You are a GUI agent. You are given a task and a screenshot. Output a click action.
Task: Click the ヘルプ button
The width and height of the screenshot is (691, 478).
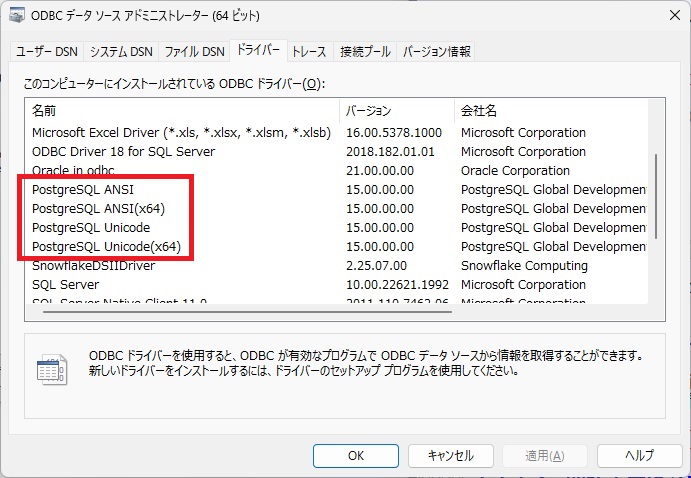click(639, 456)
